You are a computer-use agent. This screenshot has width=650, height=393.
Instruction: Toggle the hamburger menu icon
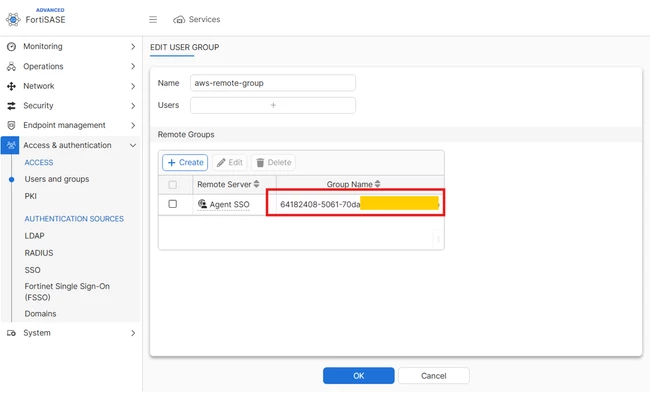[153, 19]
